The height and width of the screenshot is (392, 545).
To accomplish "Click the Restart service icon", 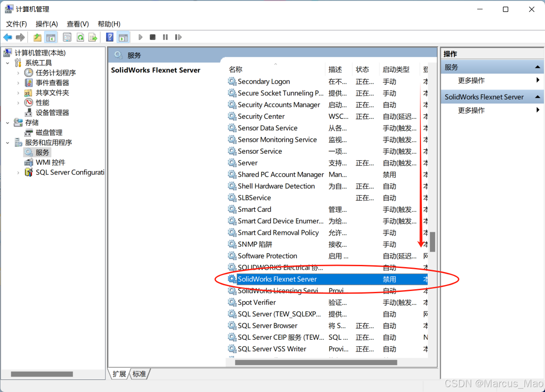I will coord(178,37).
